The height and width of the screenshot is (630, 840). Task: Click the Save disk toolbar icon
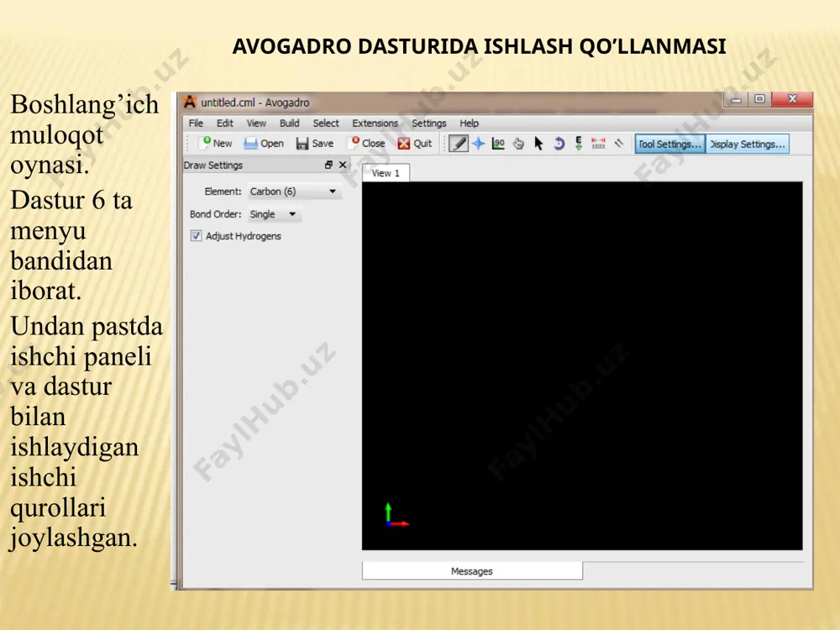coord(302,144)
